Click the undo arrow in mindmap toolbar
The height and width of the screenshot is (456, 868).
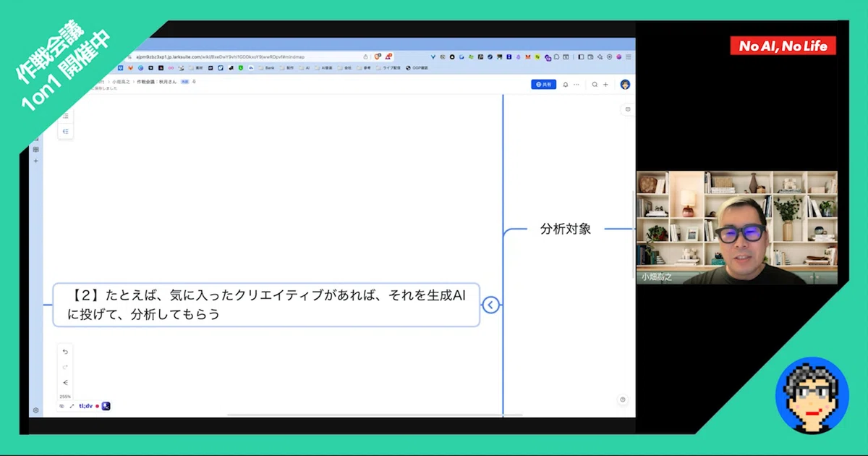click(65, 352)
